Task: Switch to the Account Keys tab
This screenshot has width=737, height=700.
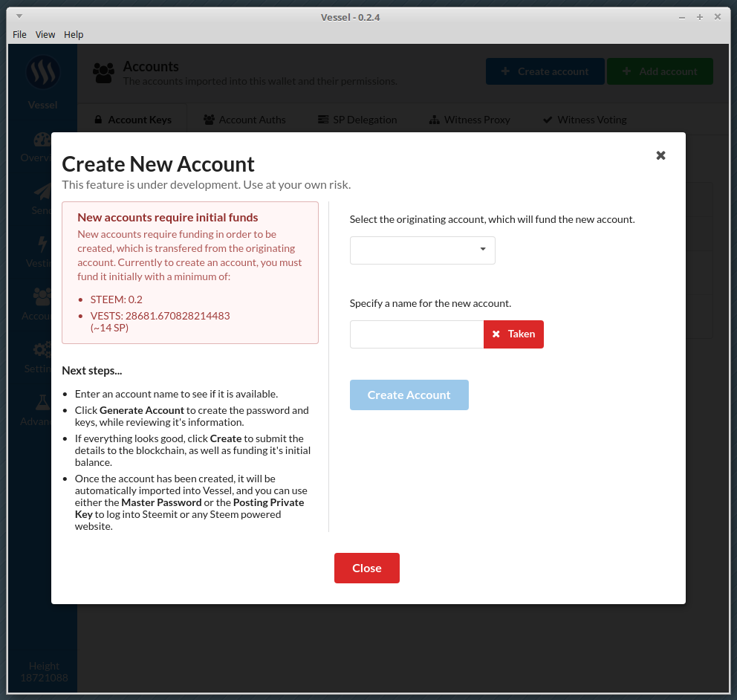Action: pyautogui.click(x=133, y=120)
